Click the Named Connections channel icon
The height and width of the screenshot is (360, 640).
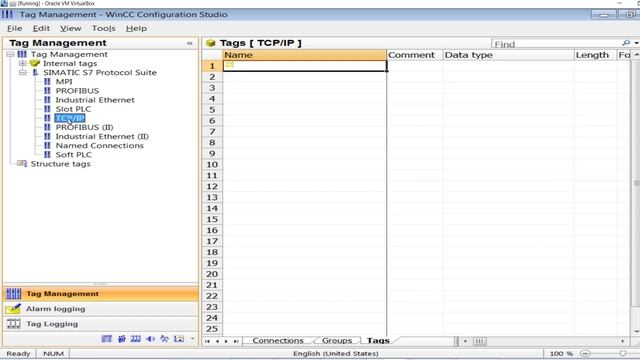(47, 145)
